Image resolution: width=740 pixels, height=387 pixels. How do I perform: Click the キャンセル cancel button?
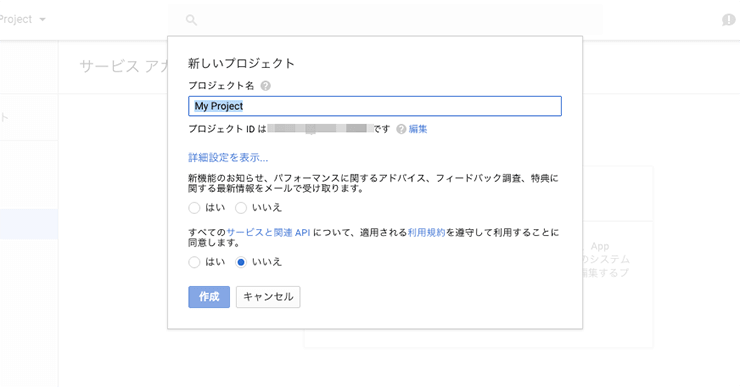(x=268, y=297)
